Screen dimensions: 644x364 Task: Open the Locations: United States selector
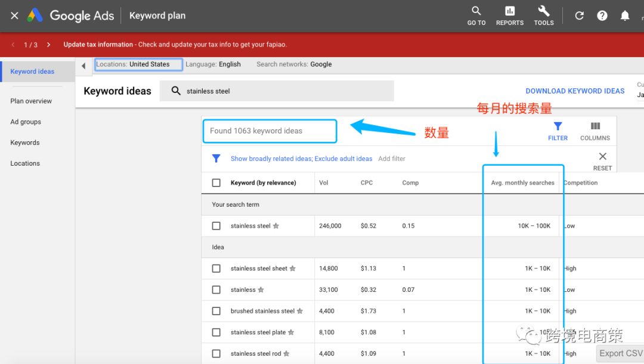[x=138, y=64]
